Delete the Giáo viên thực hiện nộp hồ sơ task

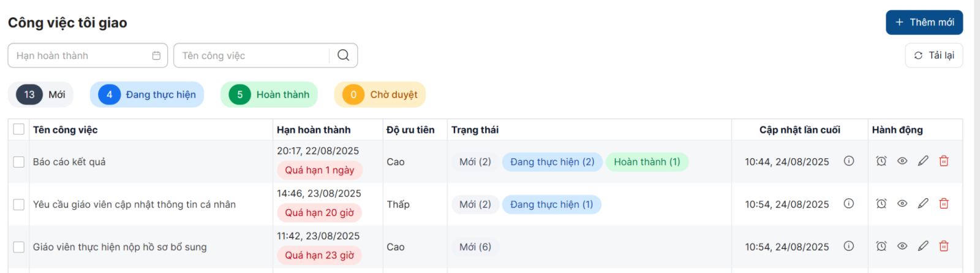944,246
